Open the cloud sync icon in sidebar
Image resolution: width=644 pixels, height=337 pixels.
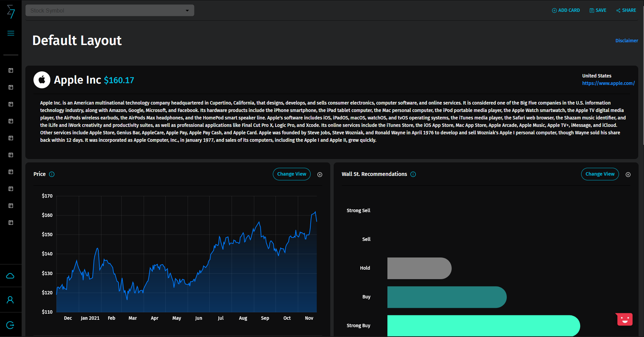tap(10, 275)
